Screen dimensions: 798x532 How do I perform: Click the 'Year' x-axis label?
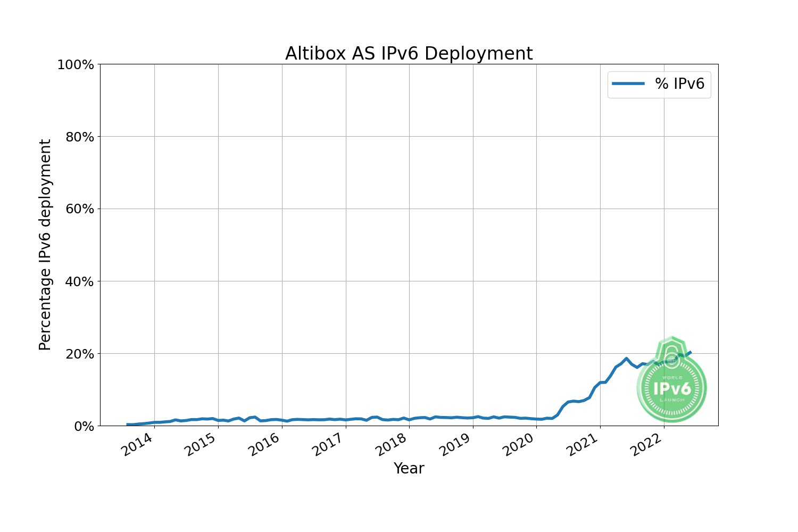[409, 468]
